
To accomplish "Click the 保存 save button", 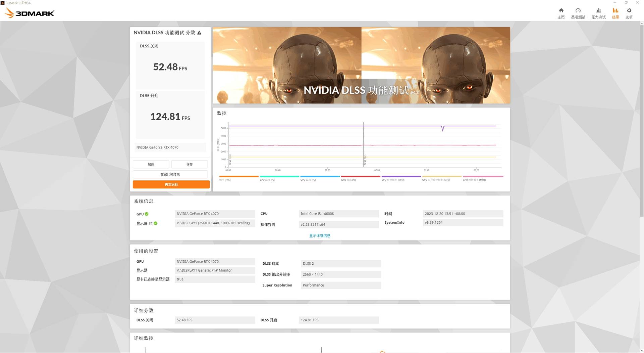I will pos(190,164).
